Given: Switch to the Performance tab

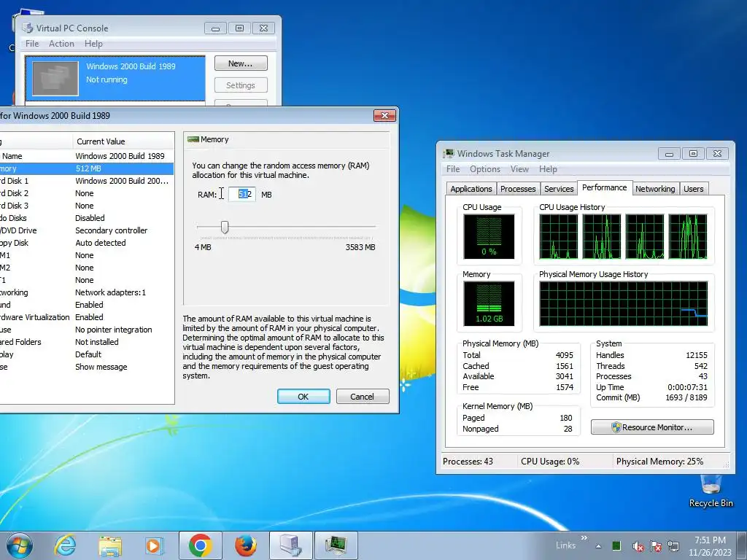Looking at the screenshot, I should 605,187.
